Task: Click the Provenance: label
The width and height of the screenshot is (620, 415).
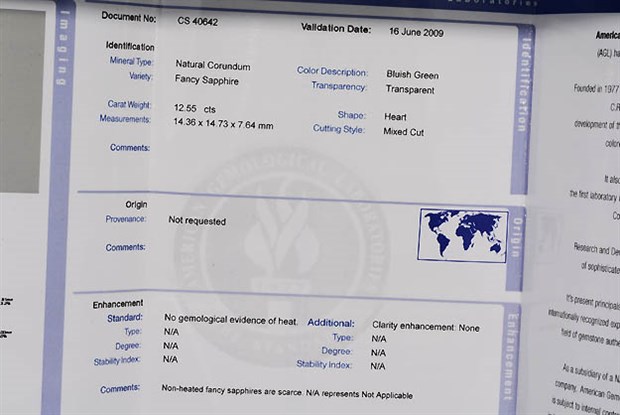Action: point(126,219)
